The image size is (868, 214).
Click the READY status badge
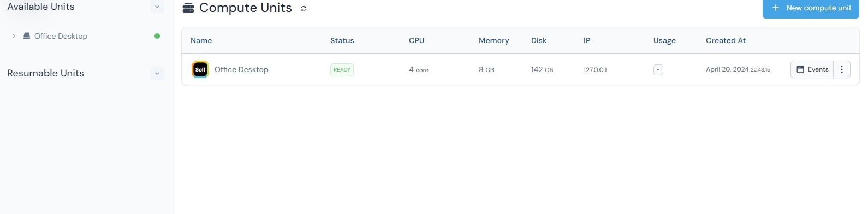(342, 70)
